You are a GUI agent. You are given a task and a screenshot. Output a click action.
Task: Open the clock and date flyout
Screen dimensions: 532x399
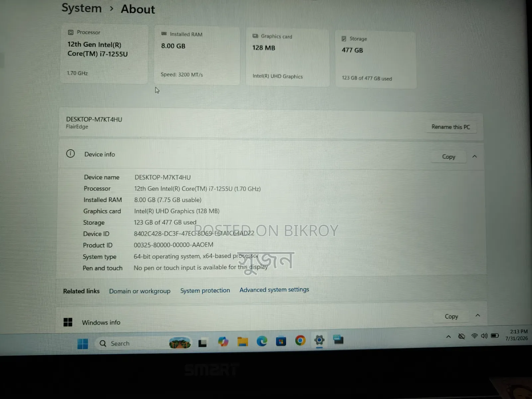click(517, 335)
